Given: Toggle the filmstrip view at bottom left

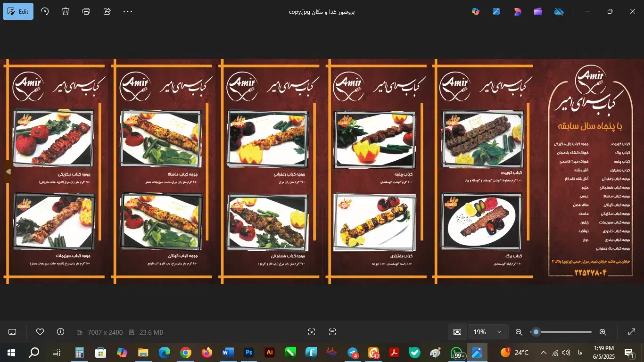Looking at the screenshot, I should [x=12, y=332].
